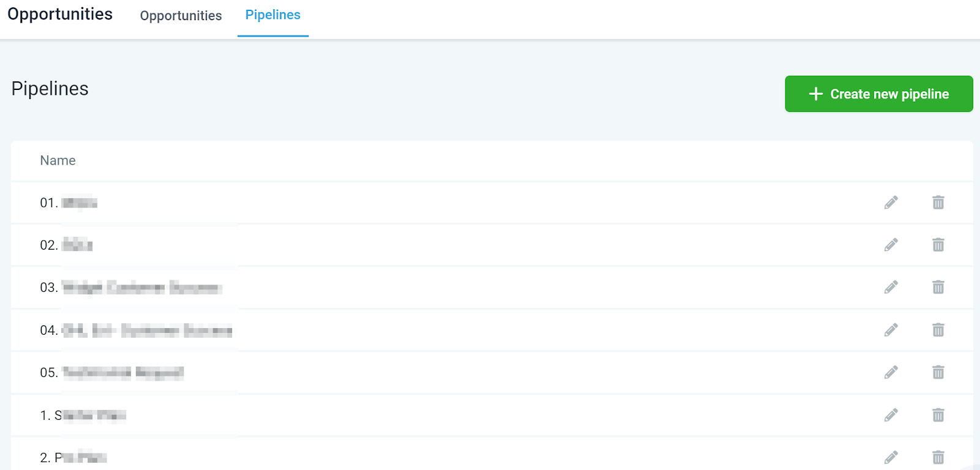Remove pipeline 04 with trash icon

coord(938,330)
